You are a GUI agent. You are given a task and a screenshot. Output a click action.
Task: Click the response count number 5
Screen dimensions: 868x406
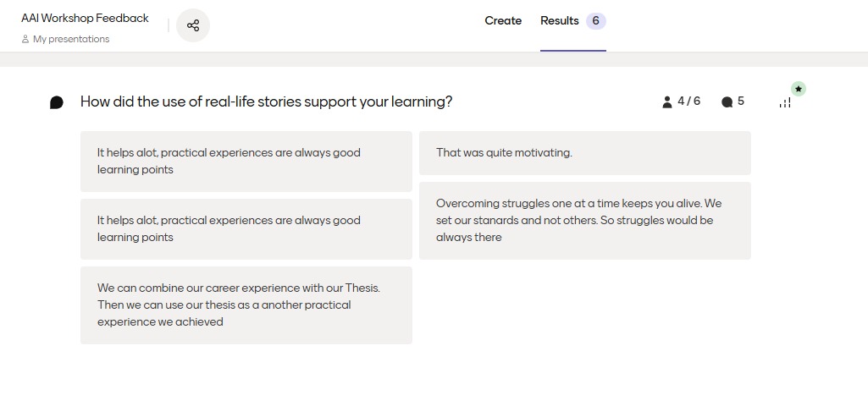pyautogui.click(x=741, y=101)
